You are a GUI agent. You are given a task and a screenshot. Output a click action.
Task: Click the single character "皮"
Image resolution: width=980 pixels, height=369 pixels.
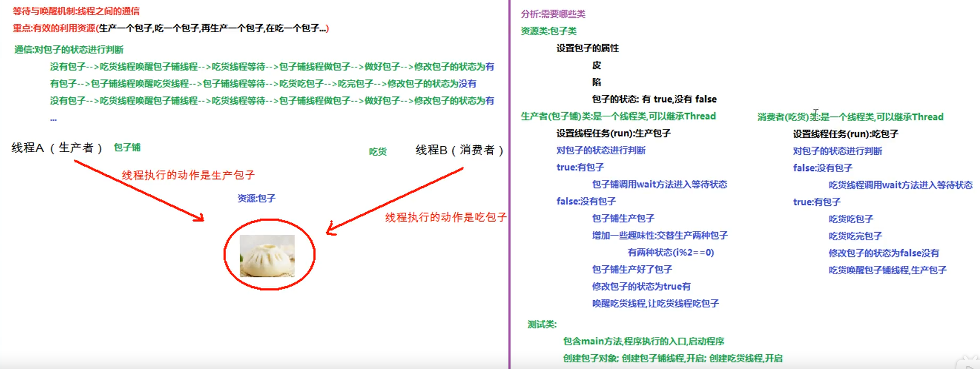point(596,65)
